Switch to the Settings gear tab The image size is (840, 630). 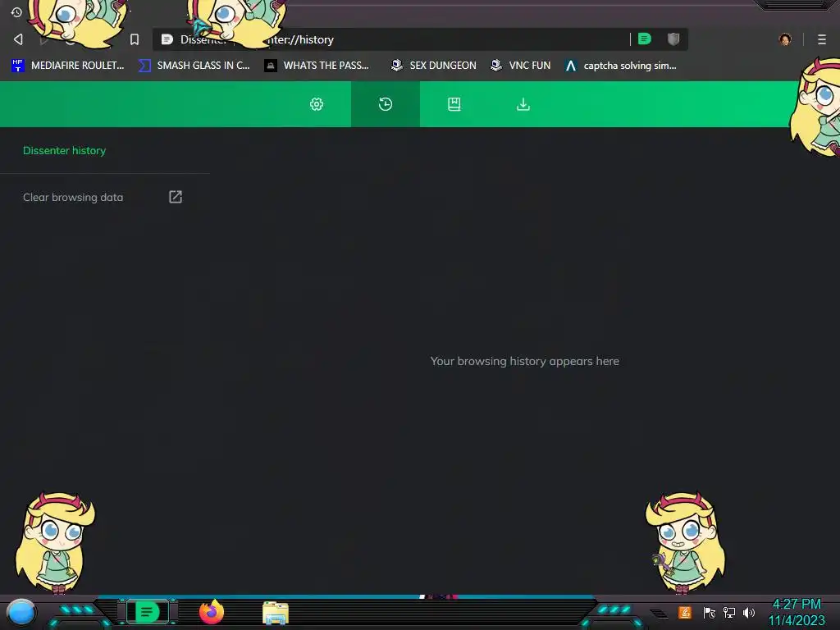[x=317, y=104]
